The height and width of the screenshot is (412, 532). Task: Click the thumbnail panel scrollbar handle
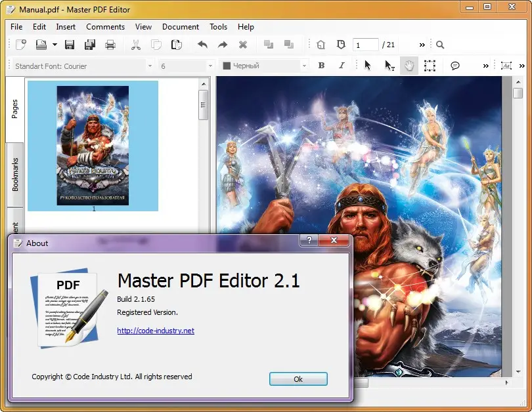tap(204, 105)
